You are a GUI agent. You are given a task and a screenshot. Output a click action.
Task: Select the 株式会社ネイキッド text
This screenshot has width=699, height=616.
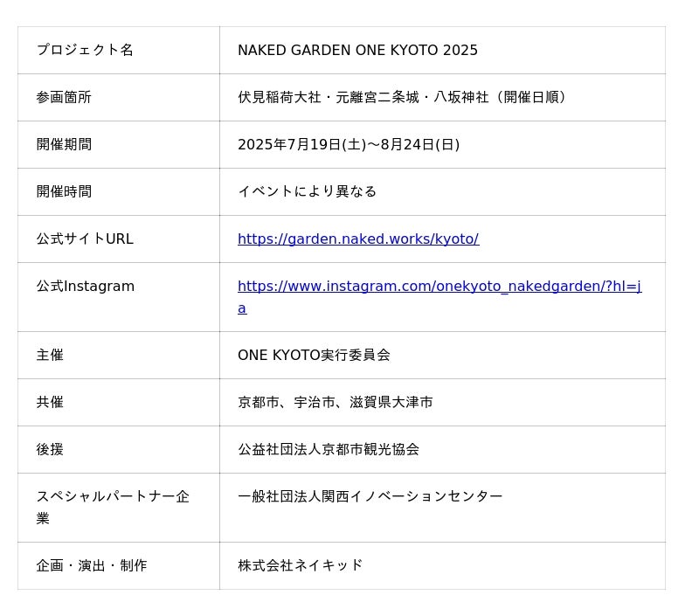[x=300, y=565]
